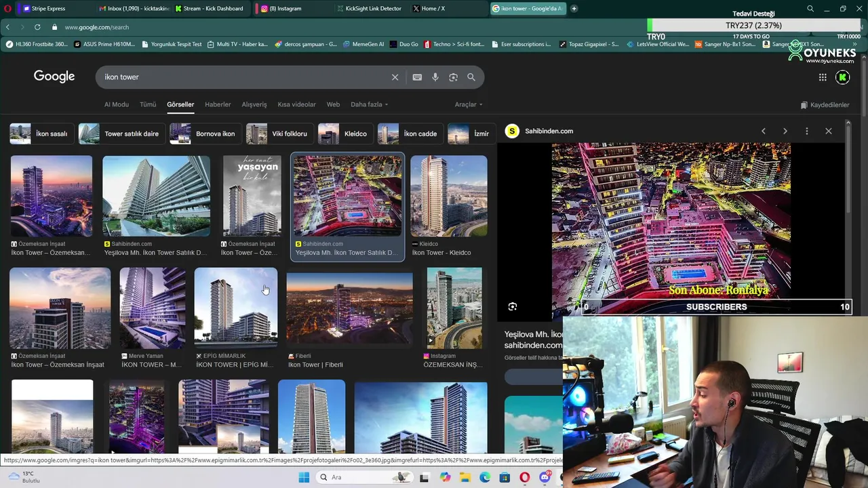Open the 'Haberler' news tab
Viewport: 868px width, 488px height.
click(218, 104)
